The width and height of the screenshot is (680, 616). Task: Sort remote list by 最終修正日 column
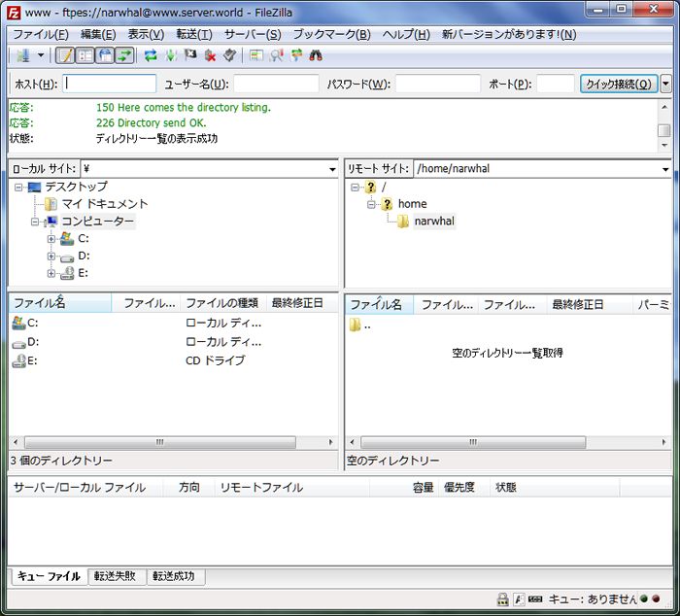click(590, 304)
